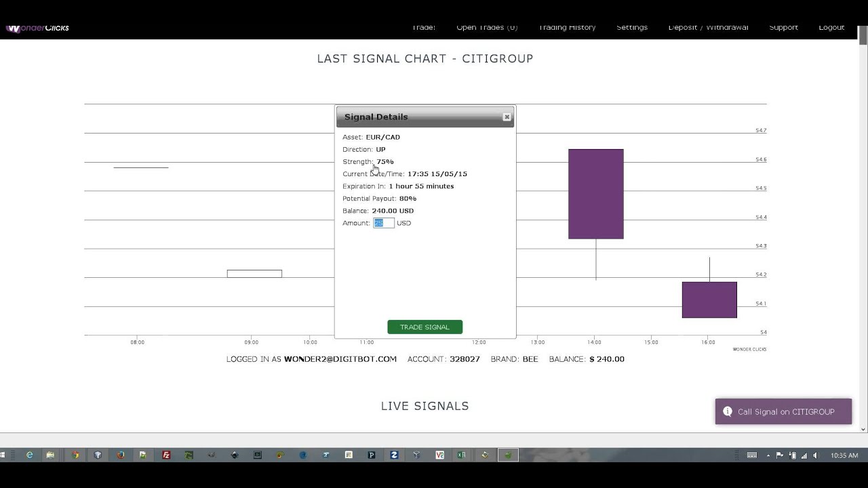Open FileZilla from the taskbar
Viewport: 868px width, 488px height.
pyautogui.click(x=166, y=455)
